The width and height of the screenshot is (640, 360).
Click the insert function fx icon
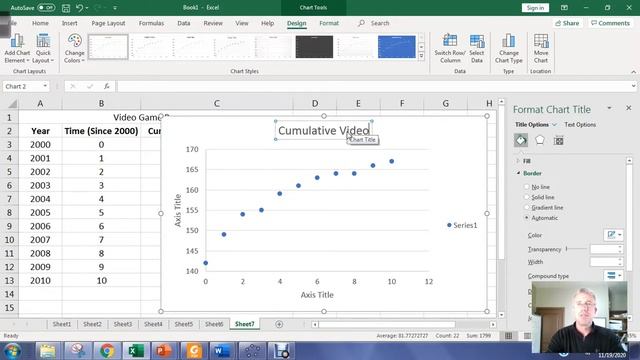tap(107, 86)
